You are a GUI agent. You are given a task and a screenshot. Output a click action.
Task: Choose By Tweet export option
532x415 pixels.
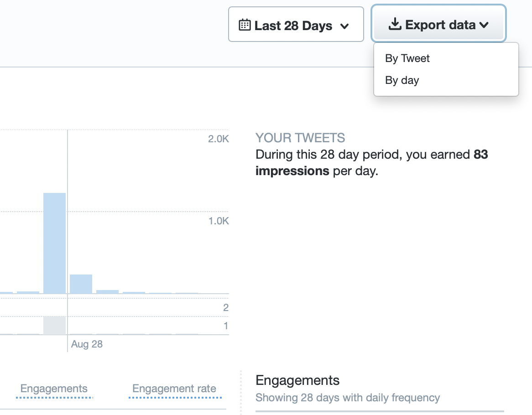pyautogui.click(x=407, y=58)
